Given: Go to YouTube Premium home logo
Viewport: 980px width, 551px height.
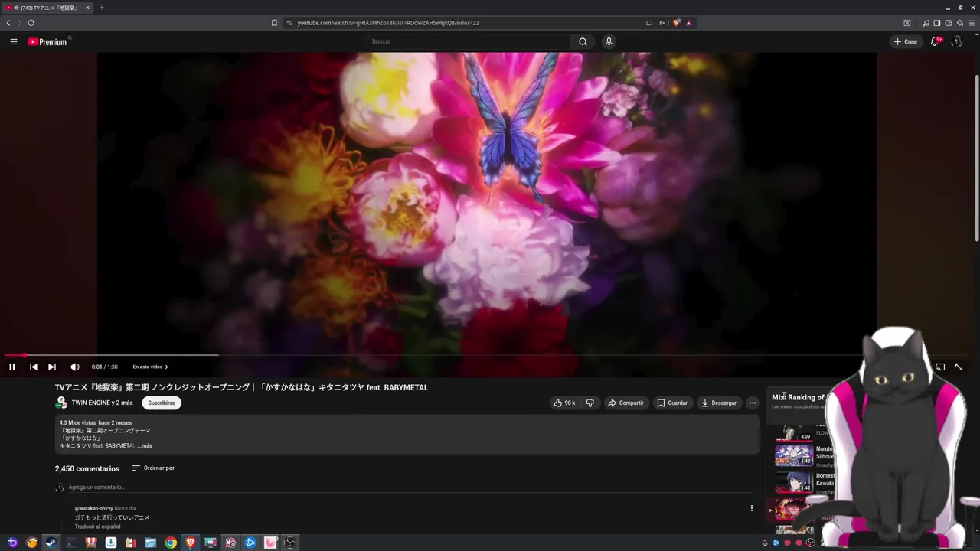Looking at the screenshot, I should point(47,41).
